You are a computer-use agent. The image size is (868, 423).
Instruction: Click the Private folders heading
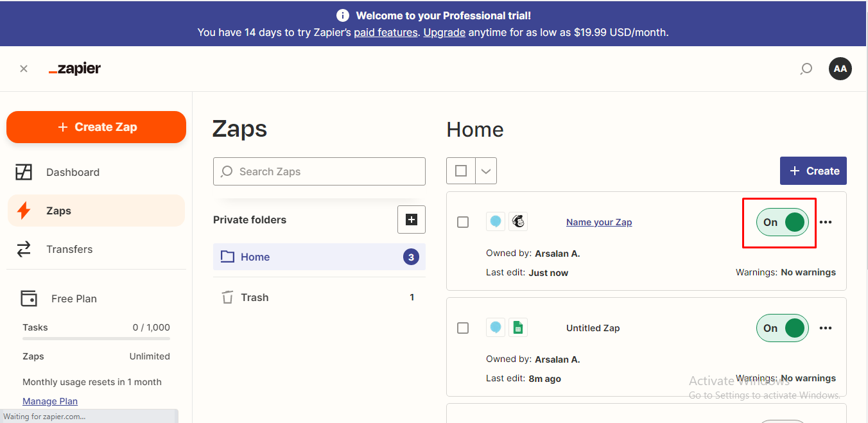pyautogui.click(x=250, y=220)
